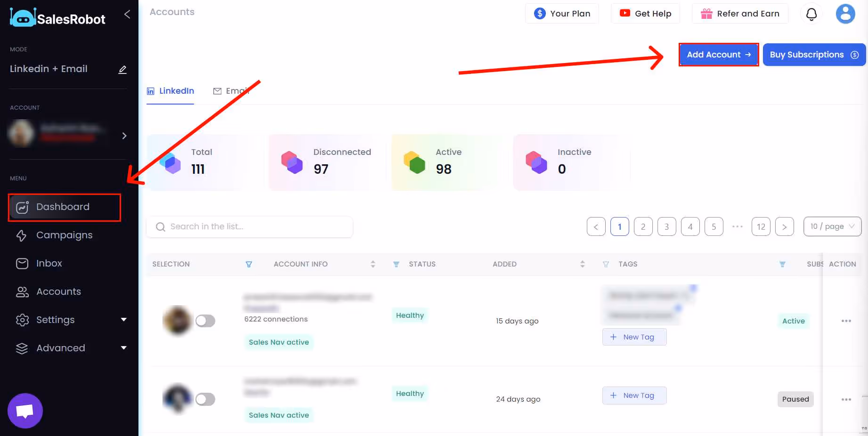Image resolution: width=868 pixels, height=436 pixels.
Task: Click inside the search field
Action: [x=250, y=226]
